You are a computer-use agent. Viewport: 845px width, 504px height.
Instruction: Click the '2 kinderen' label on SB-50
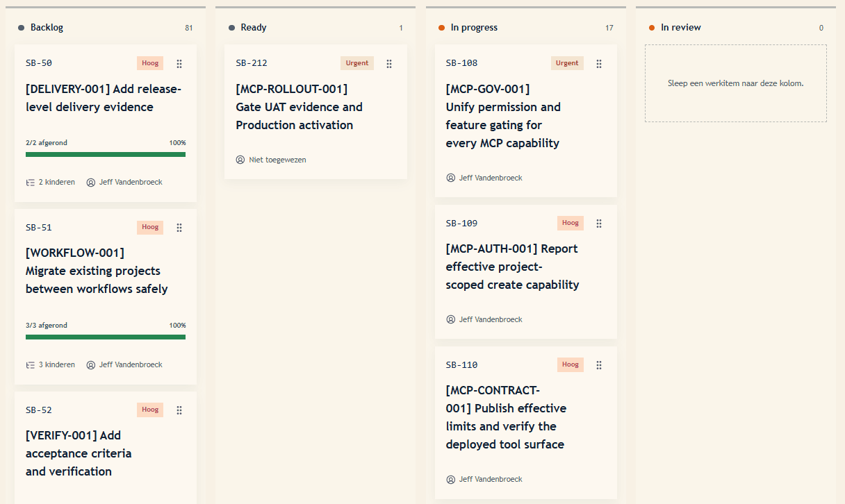point(57,183)
